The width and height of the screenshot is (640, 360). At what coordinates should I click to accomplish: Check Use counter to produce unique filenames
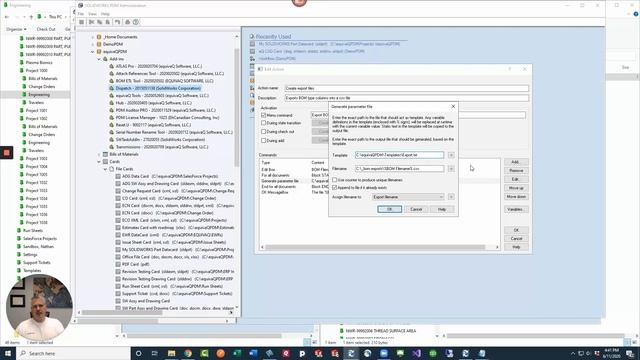click(x=335, y=180)
